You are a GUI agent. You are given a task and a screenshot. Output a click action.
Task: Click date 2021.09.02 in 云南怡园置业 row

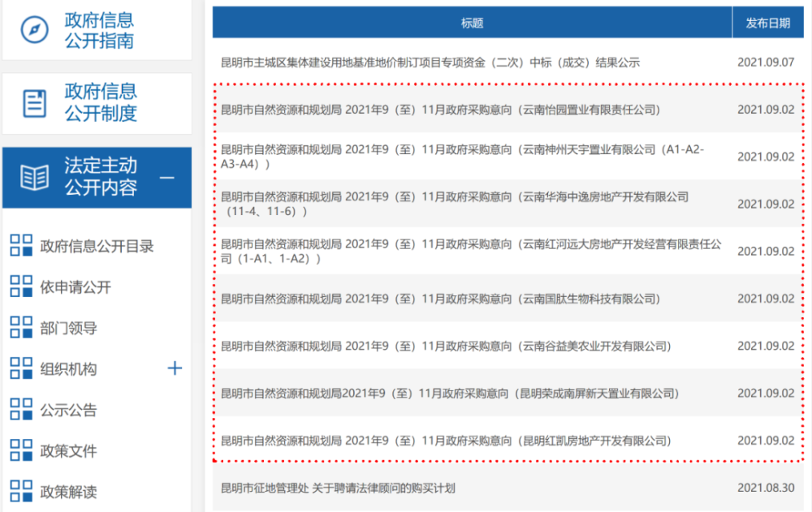click(766, 110)
